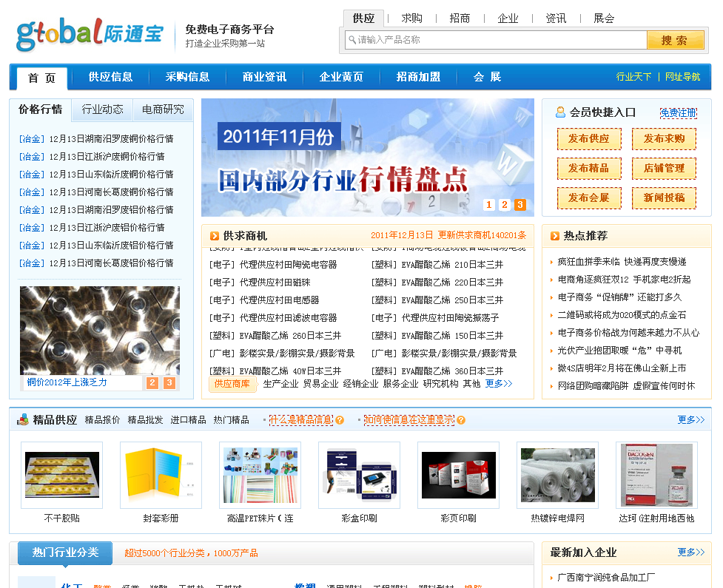Click 更多>> beside 精品供应
Image resolution: width=723 pixels, height=588 pixels.
click(690, 419)
